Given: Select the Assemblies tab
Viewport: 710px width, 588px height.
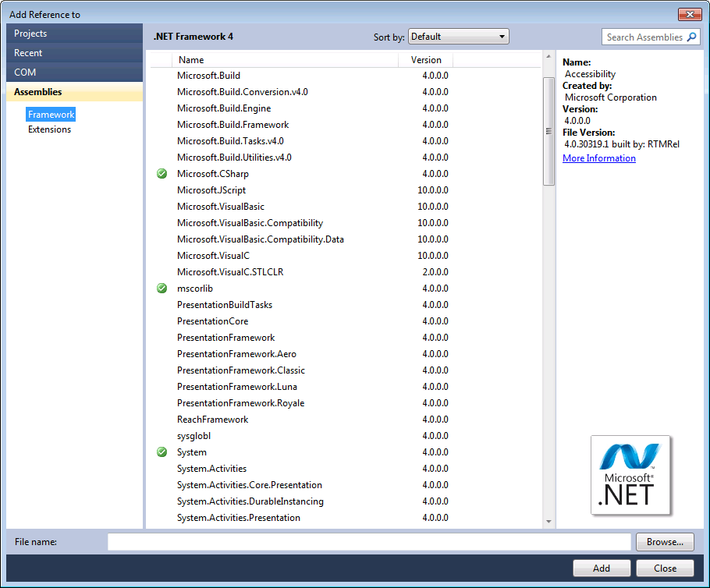Looking at the screenshot, I should [75, 92].
